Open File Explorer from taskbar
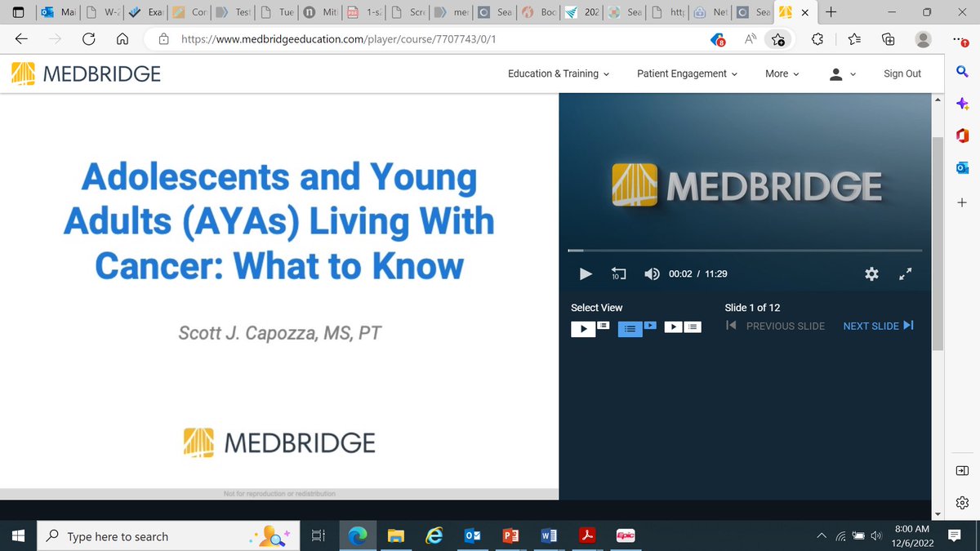This screenshot has width=980, height=551. (x=396, y=536)
